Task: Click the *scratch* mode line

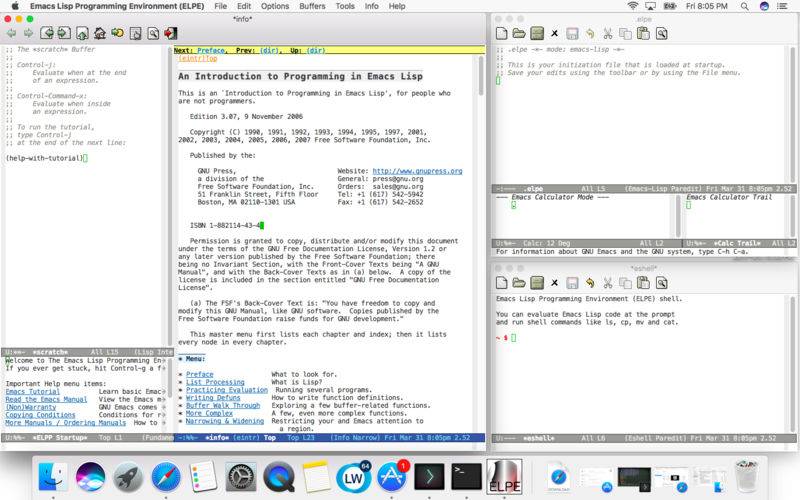Action: (87, 352)
